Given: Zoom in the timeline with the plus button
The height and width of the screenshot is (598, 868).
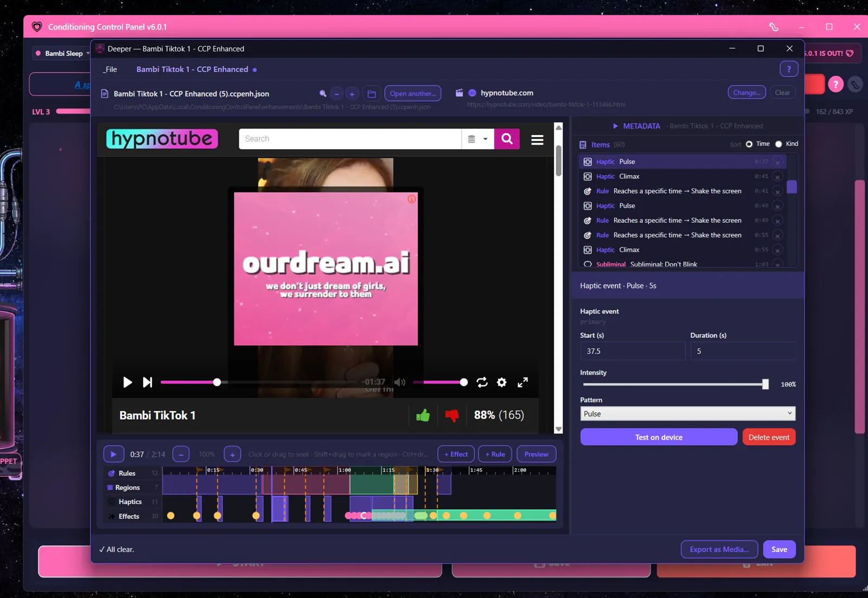Looking at the screenshot, I should 232,454.
